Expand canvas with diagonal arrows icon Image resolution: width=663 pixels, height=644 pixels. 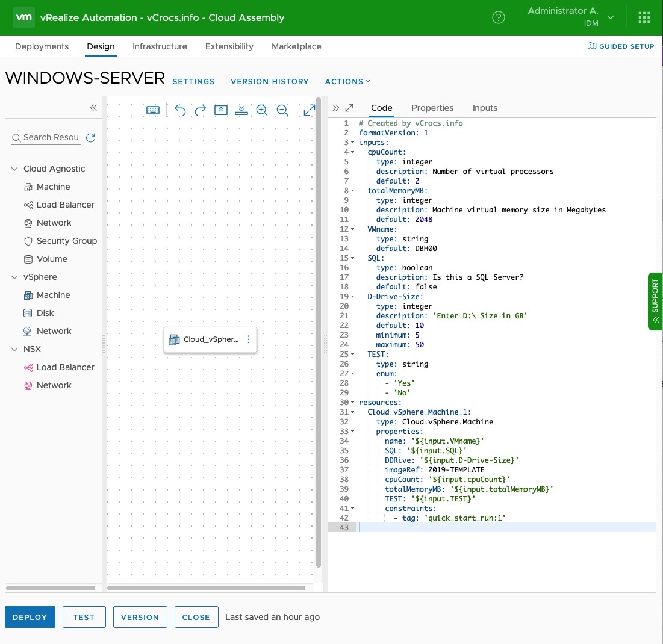pos(309,110)
